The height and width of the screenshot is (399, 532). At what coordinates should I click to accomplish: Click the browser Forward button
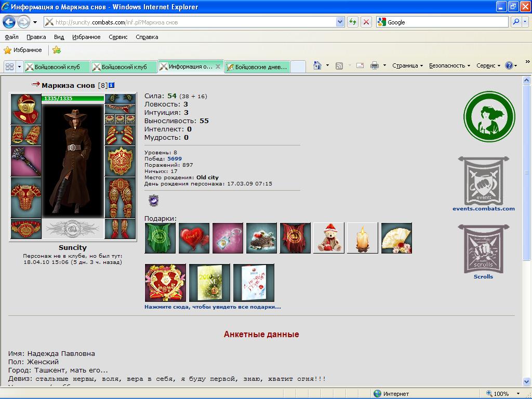pos(23,22)
